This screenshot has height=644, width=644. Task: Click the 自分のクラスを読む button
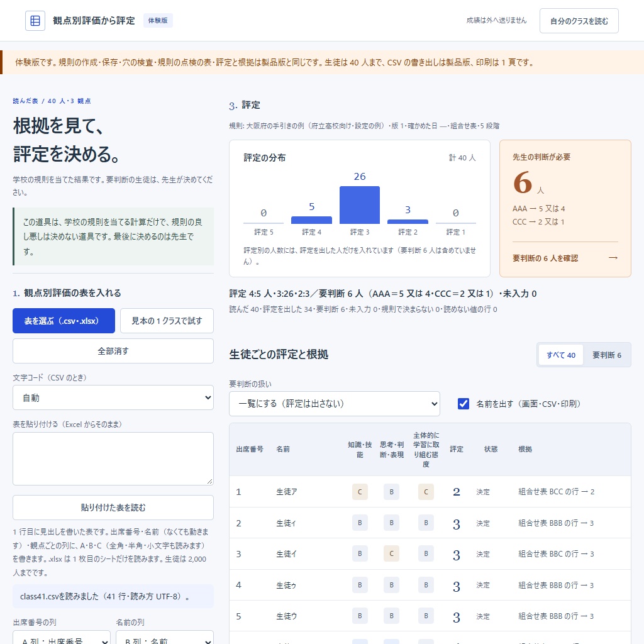point(579,21)
